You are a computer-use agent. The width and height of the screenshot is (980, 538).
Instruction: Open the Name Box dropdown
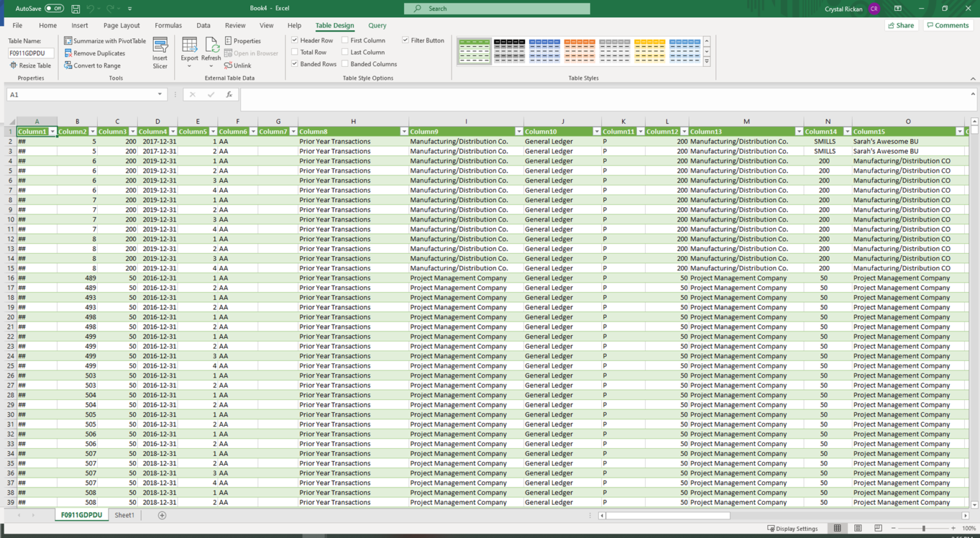[160, 94]
